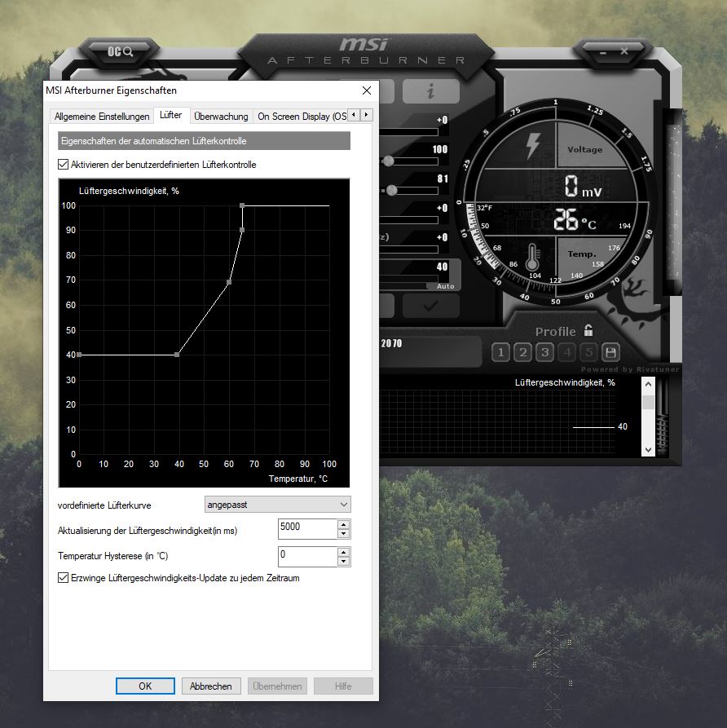Viewport: 727px width, 728px height.
Task: Click the 'Eigenschaften der automatischen Lüfterkontrolle' header
Action: (204, 141)
